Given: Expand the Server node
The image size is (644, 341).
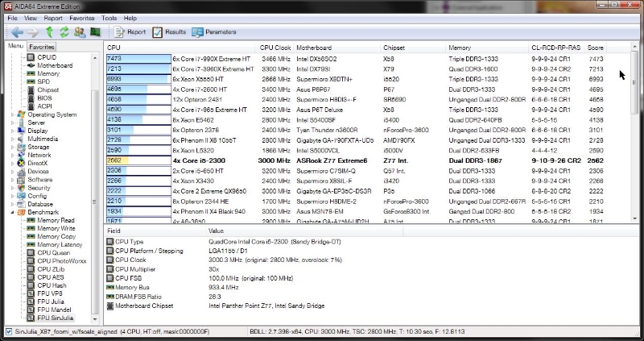Looking at the screenshot, I should click(x=12, y=123).
